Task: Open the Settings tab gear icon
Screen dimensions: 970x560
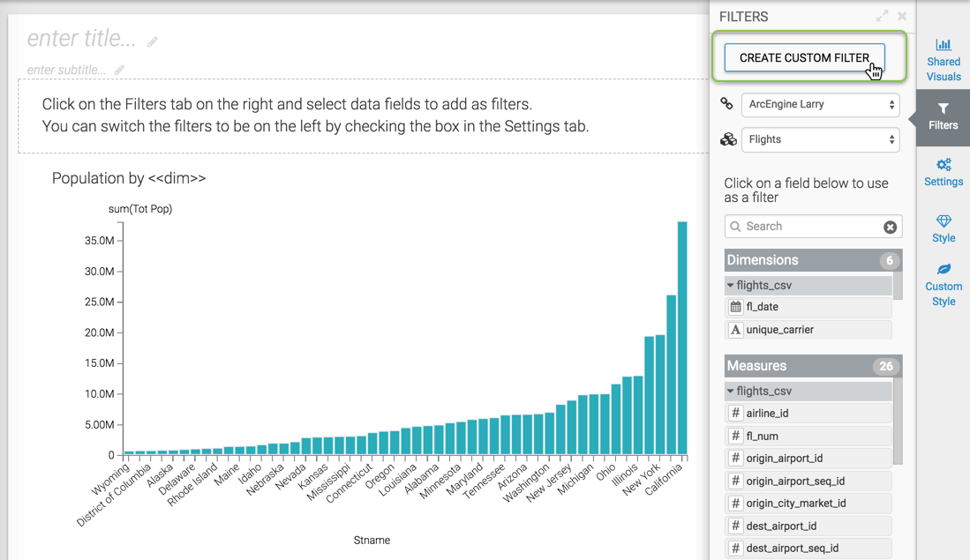Action: [x=943, y=171]
